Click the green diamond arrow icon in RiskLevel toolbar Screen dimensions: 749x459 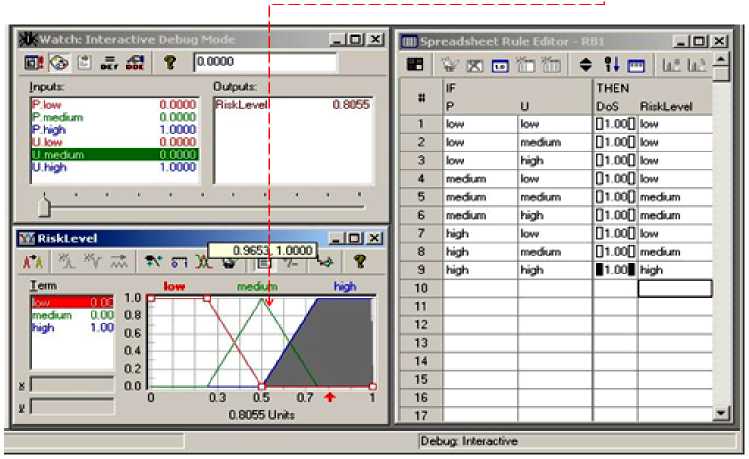326,262
